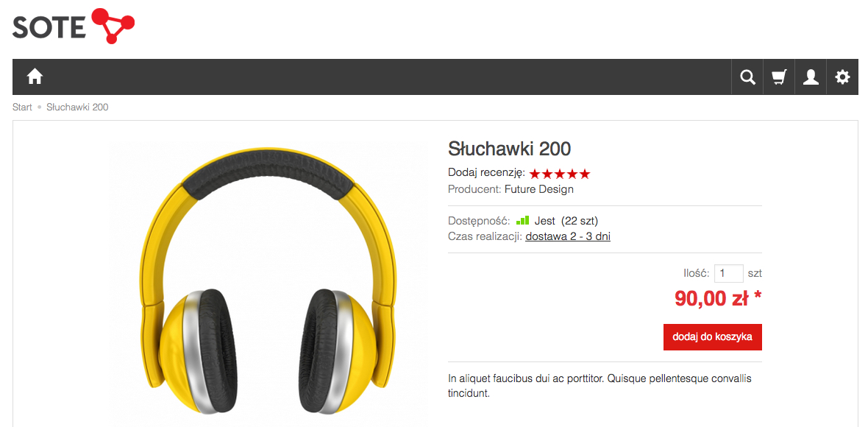Open the user account icon

[x=811, y=77]
